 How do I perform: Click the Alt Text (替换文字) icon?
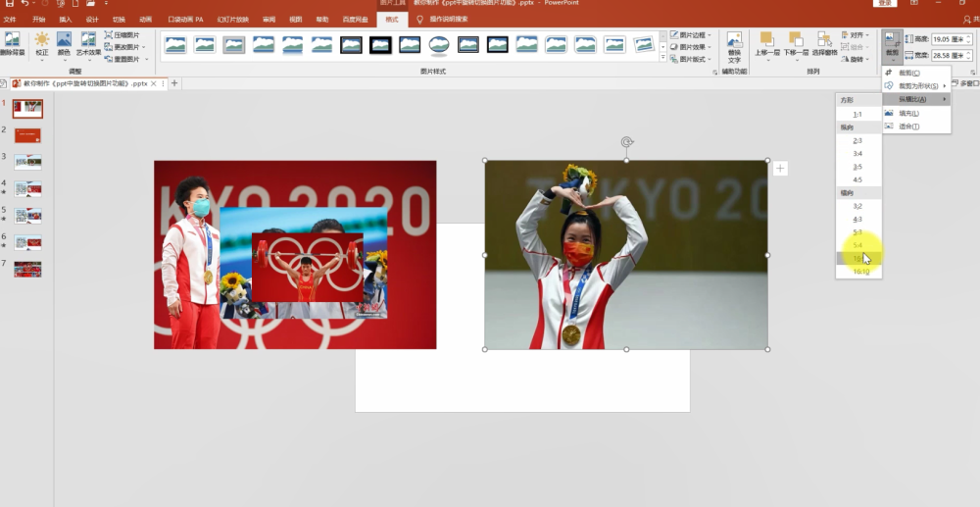point(734,47)
